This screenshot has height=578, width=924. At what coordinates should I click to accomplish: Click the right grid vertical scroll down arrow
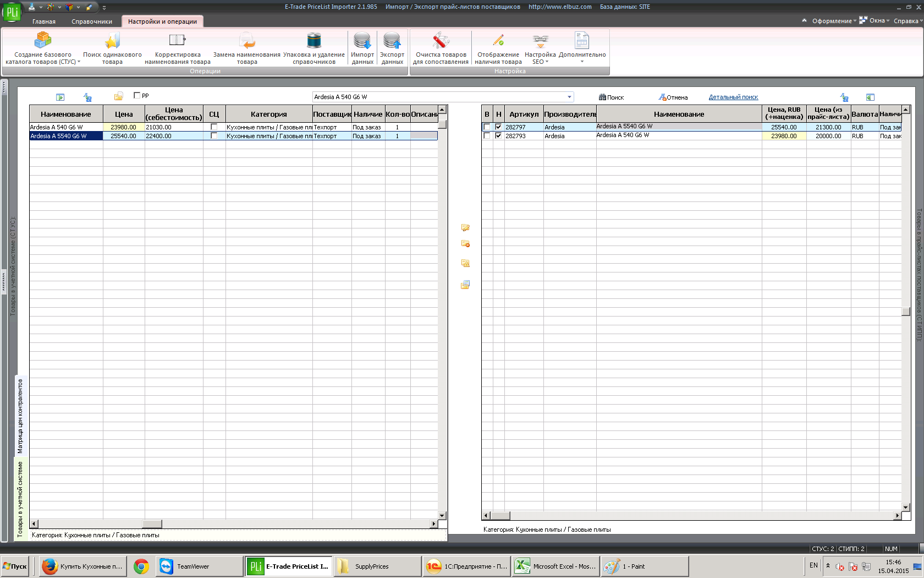click(x=906, y=507)
